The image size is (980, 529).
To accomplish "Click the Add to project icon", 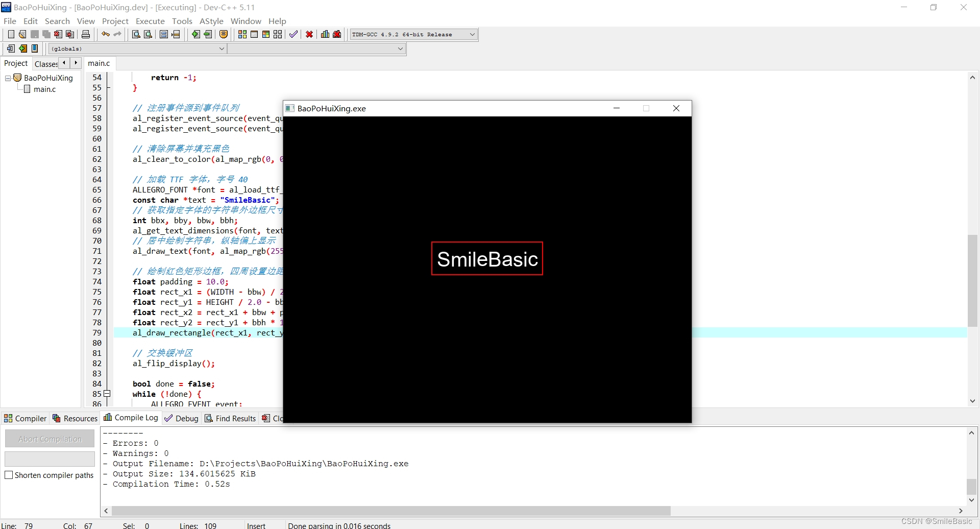I will point(196,34).
